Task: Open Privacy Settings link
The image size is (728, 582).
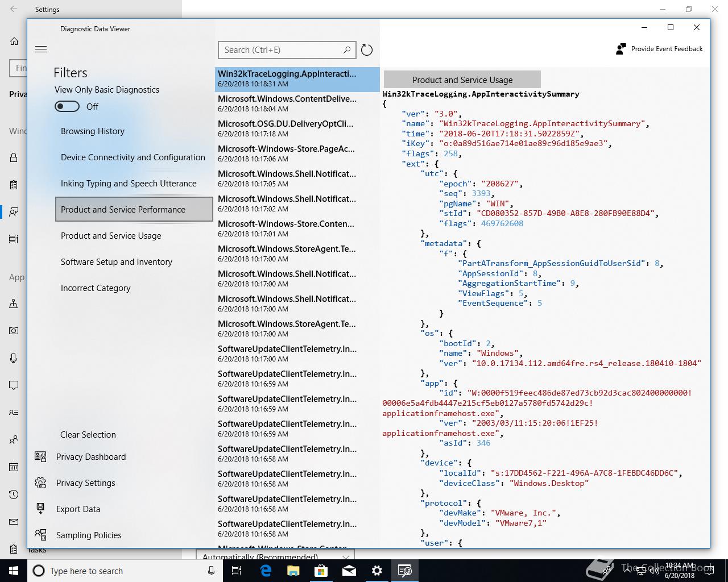Action: pos(86,483)
